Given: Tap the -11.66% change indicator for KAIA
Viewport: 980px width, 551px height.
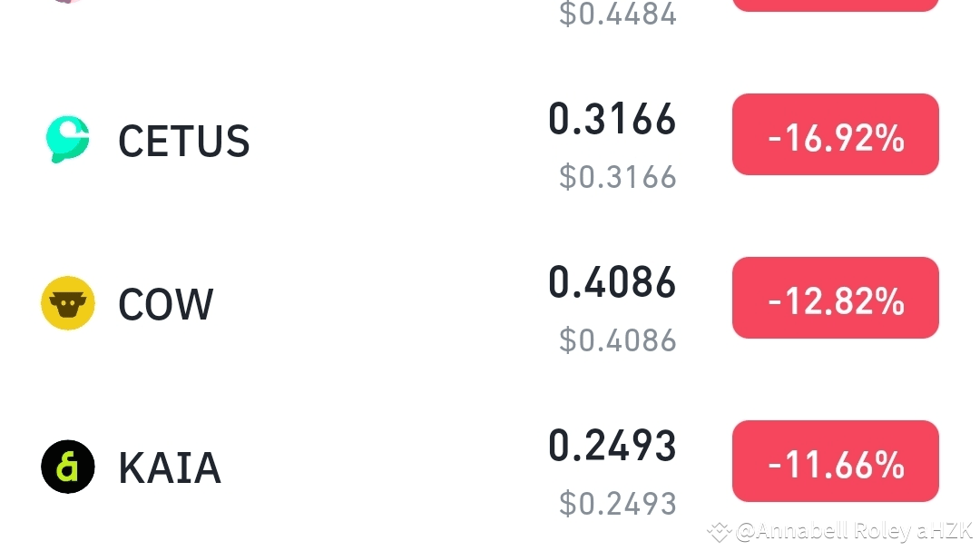Looking at the screenshot, I should coord(835,461).
